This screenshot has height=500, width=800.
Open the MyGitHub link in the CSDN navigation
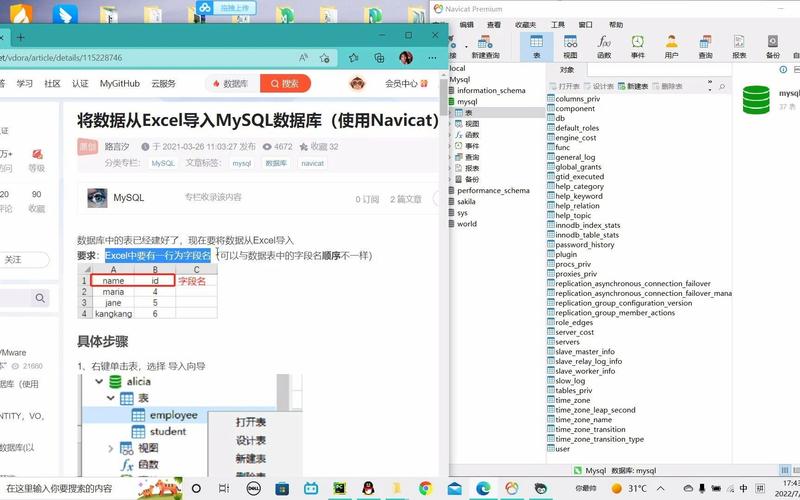click(x=120, y=83)
